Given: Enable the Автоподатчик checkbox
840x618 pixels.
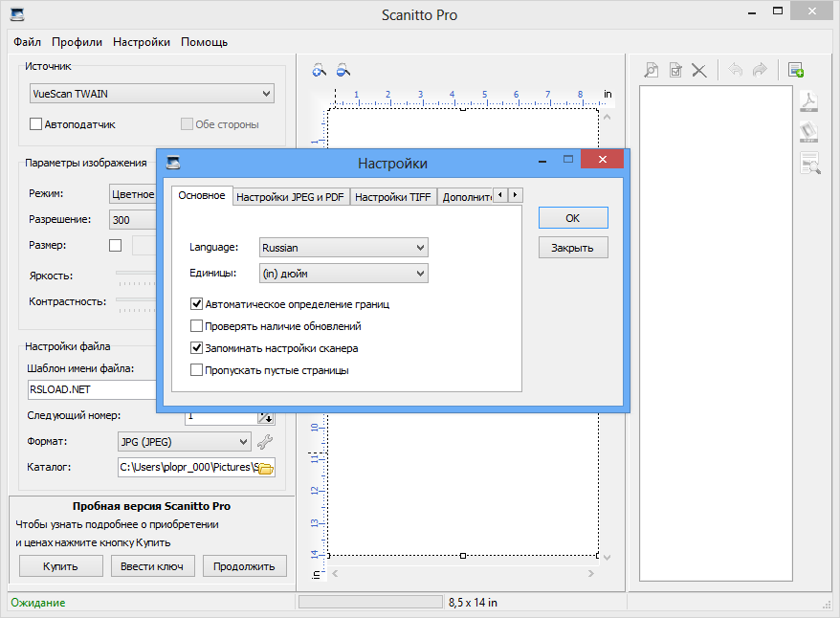Looking at the screenshot, I should (x=35, y=123).
